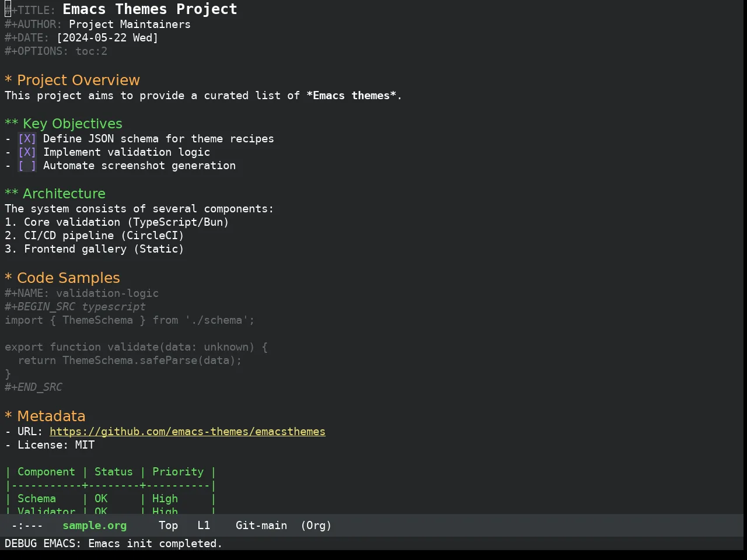
Task: Click the 'Priority' table header cell
Action: pyautogui.click(x=178, y=472)
